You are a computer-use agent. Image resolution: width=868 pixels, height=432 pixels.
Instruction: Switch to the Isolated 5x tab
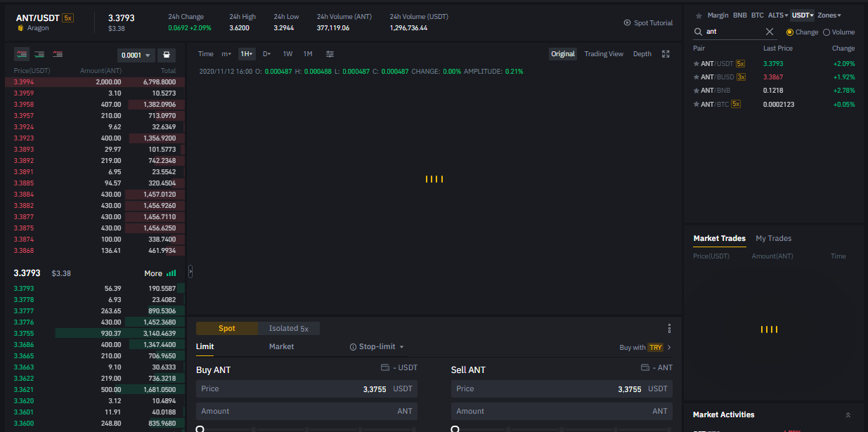coord(289,329)
